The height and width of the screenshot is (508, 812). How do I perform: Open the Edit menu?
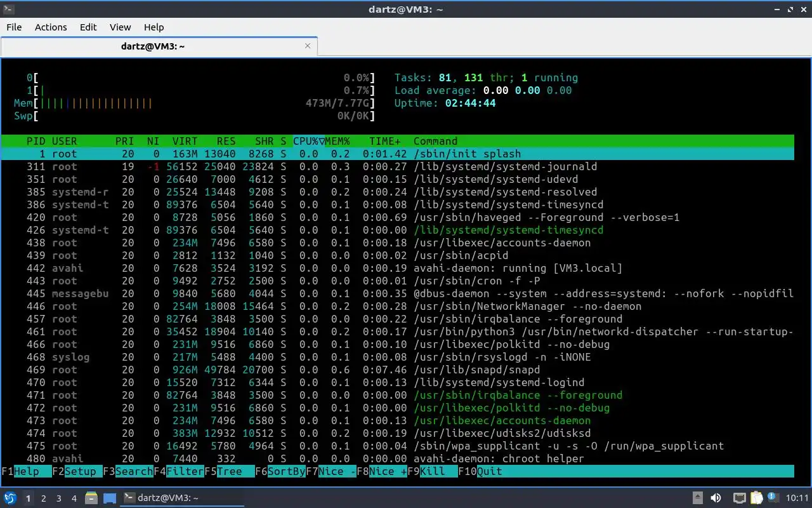tap(88, 27)
